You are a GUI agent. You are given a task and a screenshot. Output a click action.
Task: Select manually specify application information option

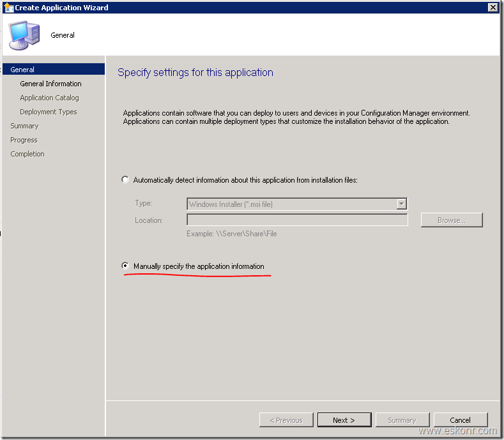(x=125, y=266)
